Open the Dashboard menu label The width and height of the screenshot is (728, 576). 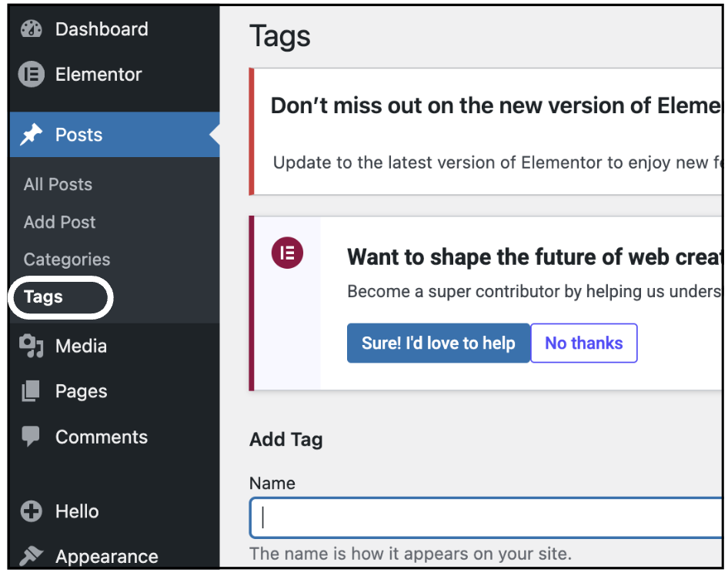click(x=102, y=29)
